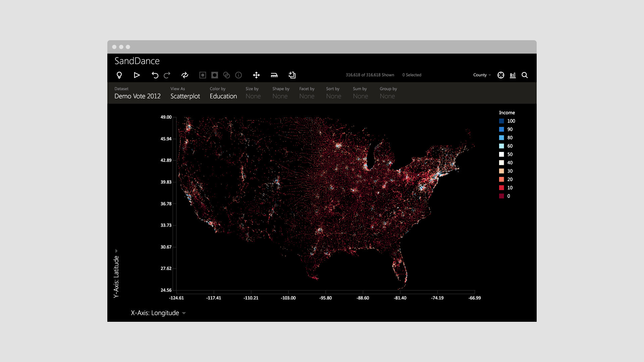The image size is (644, 362).
Task: Open the X-Axis Longitude dropdown
Action: pos(158,313)
